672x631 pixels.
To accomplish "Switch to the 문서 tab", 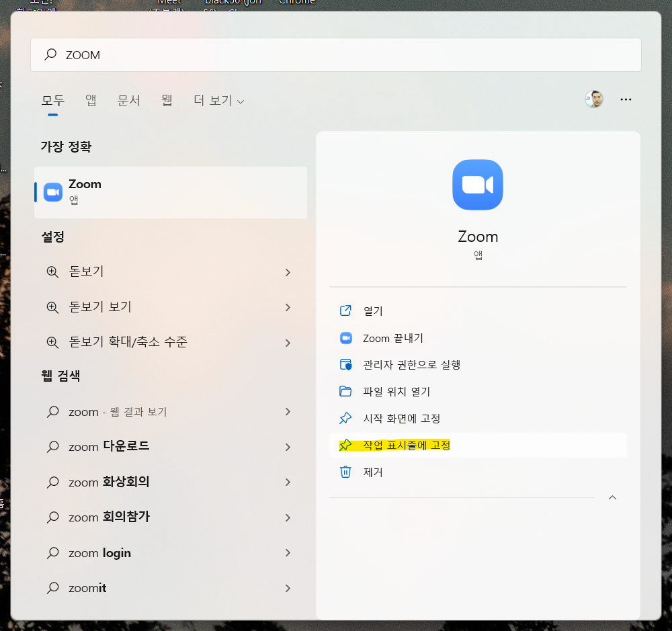I will tap(129, 101).
